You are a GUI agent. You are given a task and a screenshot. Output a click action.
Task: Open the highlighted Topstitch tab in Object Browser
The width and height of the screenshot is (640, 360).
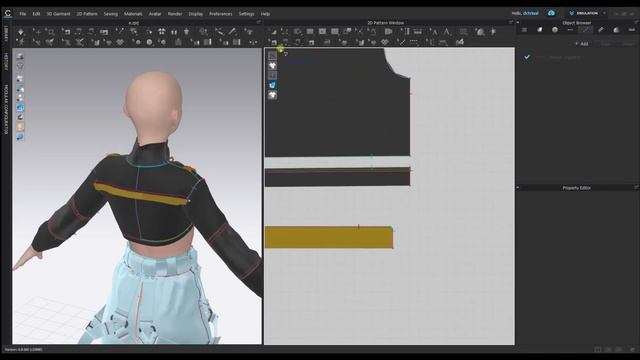click(585, 30)
